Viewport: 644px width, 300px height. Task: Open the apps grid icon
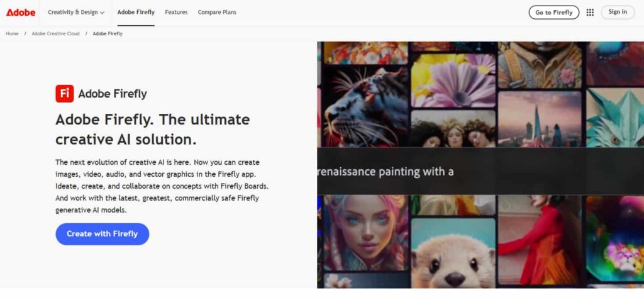coord(590,13)
